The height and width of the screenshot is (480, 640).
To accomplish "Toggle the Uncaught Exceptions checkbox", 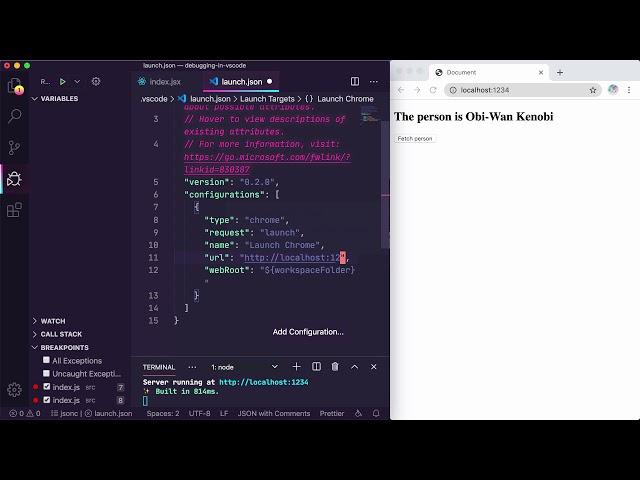I will tap(46, 373).
